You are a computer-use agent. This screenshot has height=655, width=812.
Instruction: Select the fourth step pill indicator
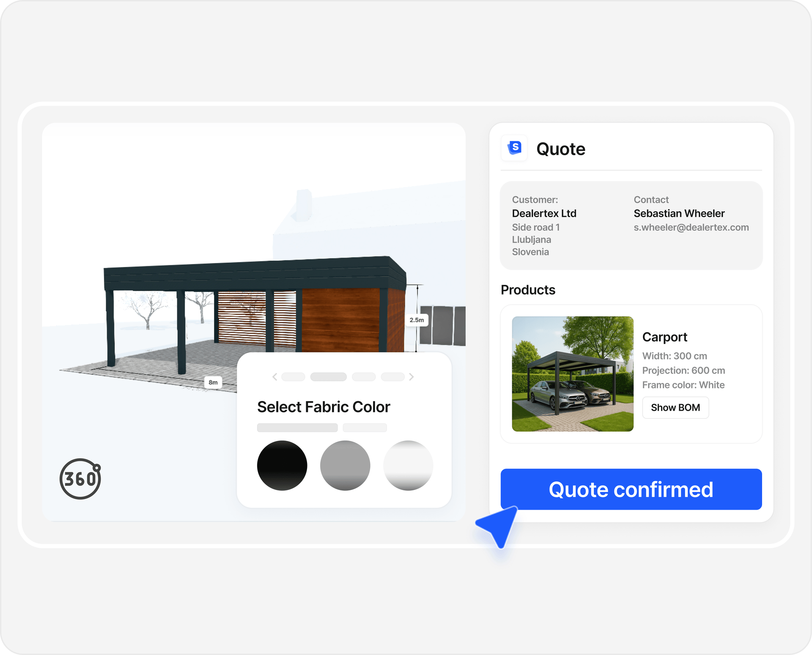(392, 377)
